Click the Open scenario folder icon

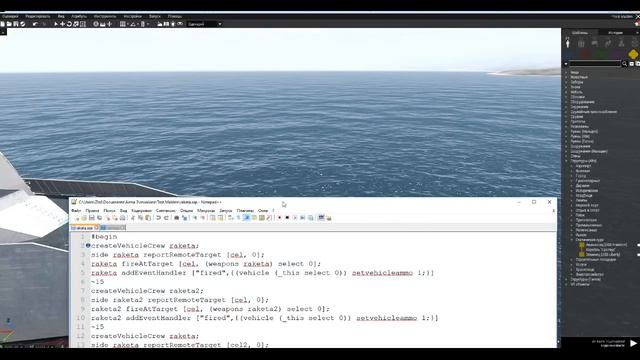[x=9, y=24]
